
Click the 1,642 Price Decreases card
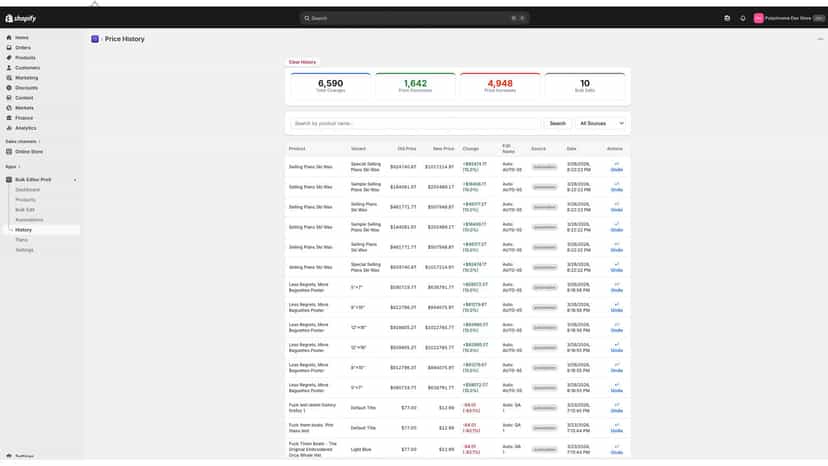pos(415,86)
